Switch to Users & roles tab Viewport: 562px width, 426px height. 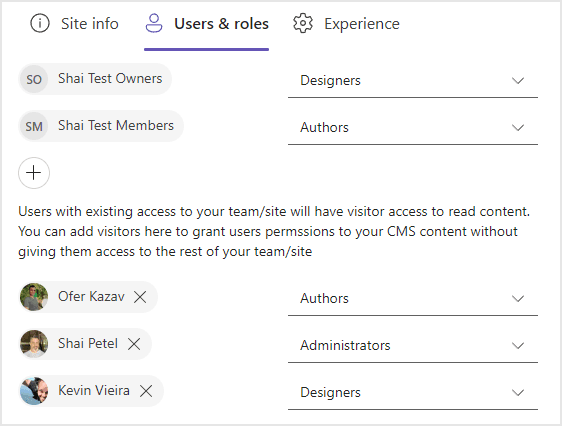(207, 24)
